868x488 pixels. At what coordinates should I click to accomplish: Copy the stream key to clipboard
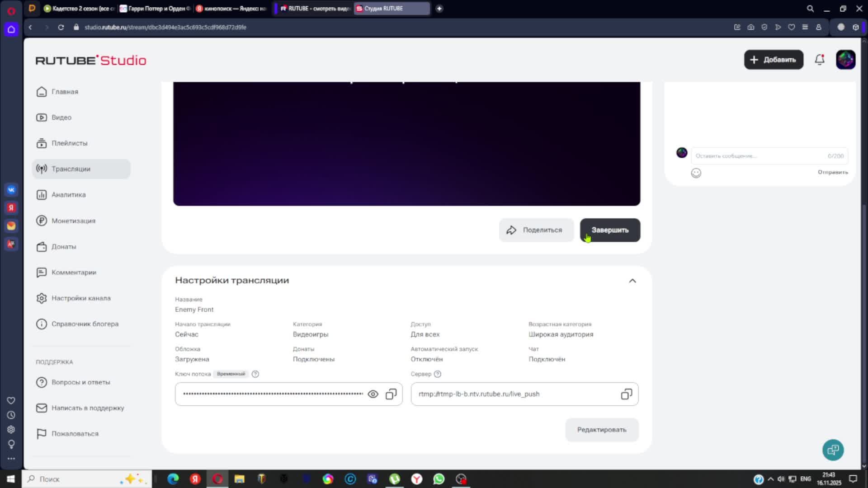pyautogui.click(x=391, y=394)
